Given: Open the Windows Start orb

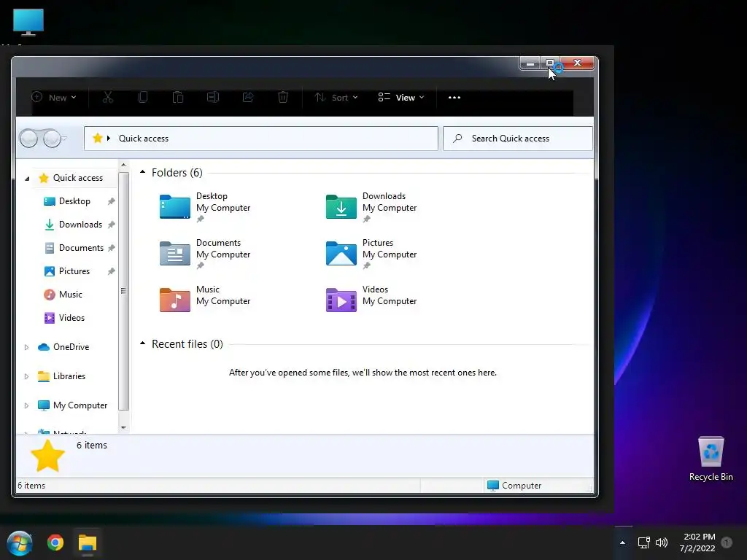Looking at the screenshot, I should tap(20, 542).
